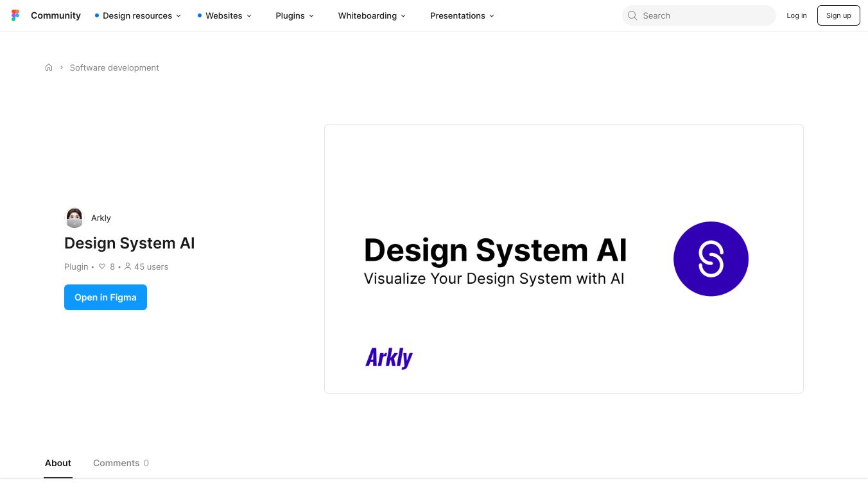Click the Design System AI cover thumbnail
The height and width of the screenshot is (488, 868).
tap(564, 259)
